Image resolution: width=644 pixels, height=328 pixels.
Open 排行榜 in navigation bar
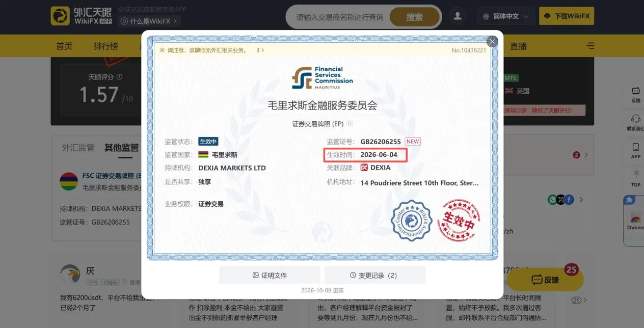(106, 46)
